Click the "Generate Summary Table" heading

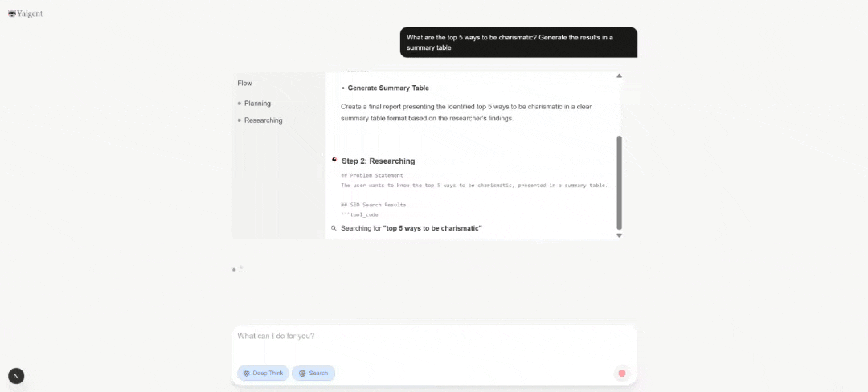388,88
